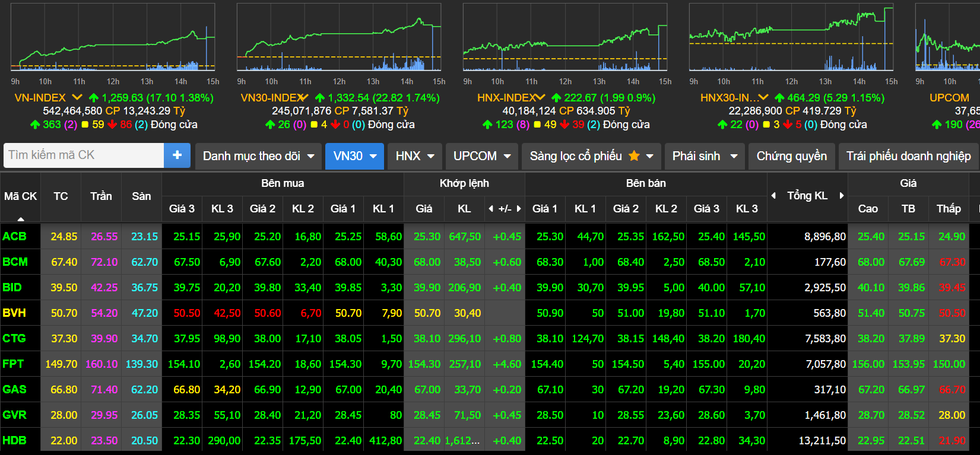This screenshot has width=980, height=455.
Task: Click BVH ceiling price 54.20
Action: coord(104,313)
